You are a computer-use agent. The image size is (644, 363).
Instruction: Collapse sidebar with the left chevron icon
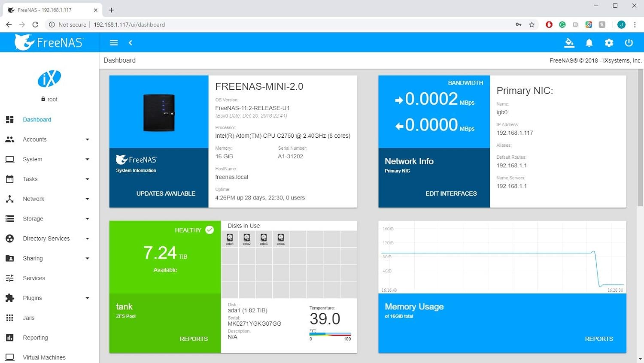[x=131, y=43]
